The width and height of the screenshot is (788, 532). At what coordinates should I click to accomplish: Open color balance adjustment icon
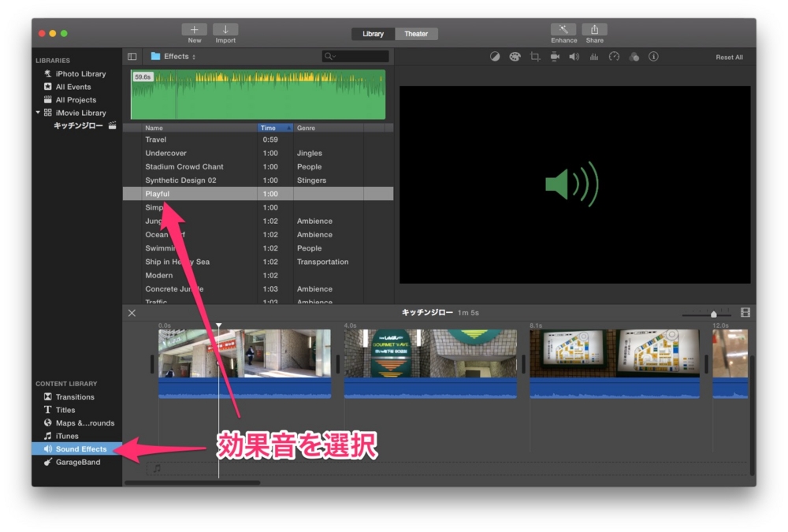(495, 57)
